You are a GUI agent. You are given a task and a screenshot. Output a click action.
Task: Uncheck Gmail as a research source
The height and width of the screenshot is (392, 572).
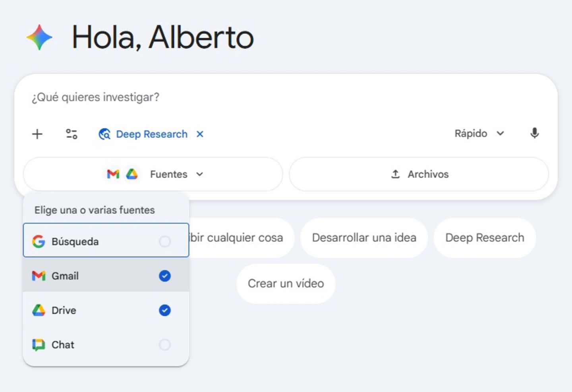pos(164,276)
